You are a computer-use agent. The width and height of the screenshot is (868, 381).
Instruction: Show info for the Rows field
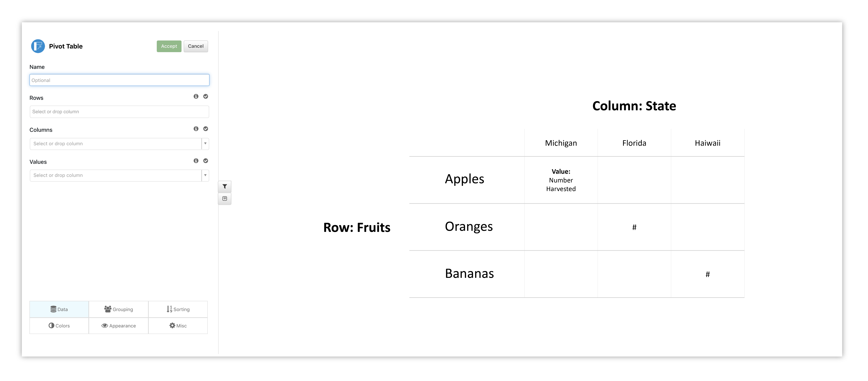point(196,96)
